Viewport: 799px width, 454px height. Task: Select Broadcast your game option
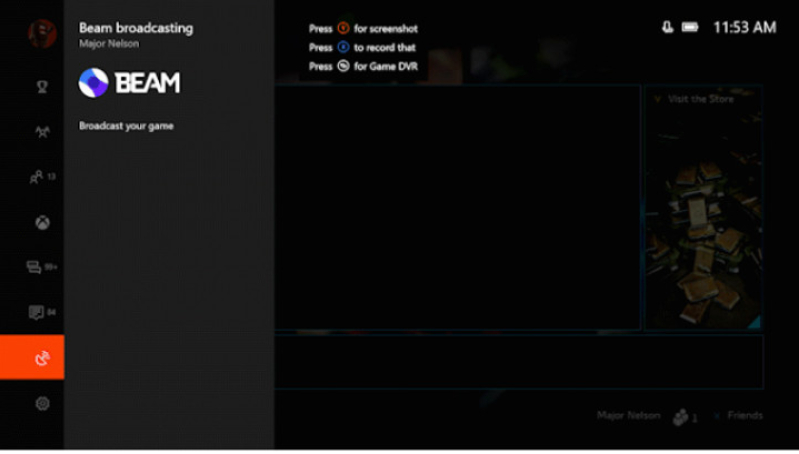[x=126, y=126]
